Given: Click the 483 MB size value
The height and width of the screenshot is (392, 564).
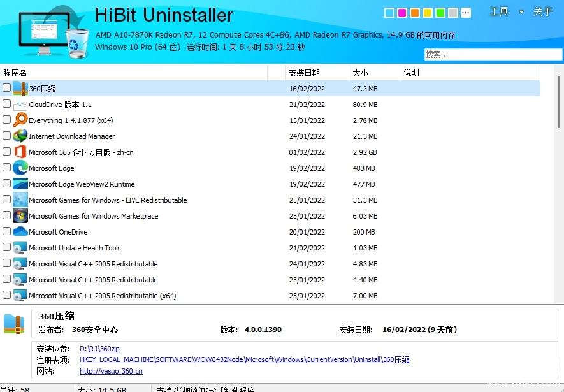Looking at the screenshot, I should 364,168.
